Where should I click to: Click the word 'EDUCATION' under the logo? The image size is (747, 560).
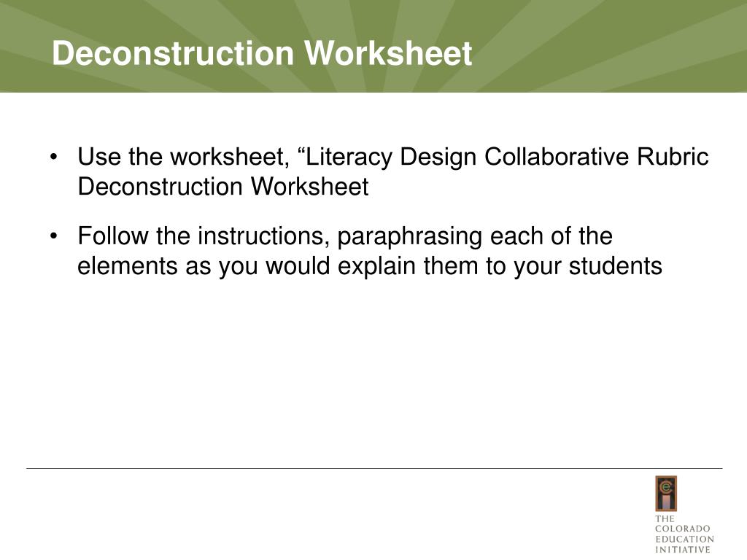[684, 539]
